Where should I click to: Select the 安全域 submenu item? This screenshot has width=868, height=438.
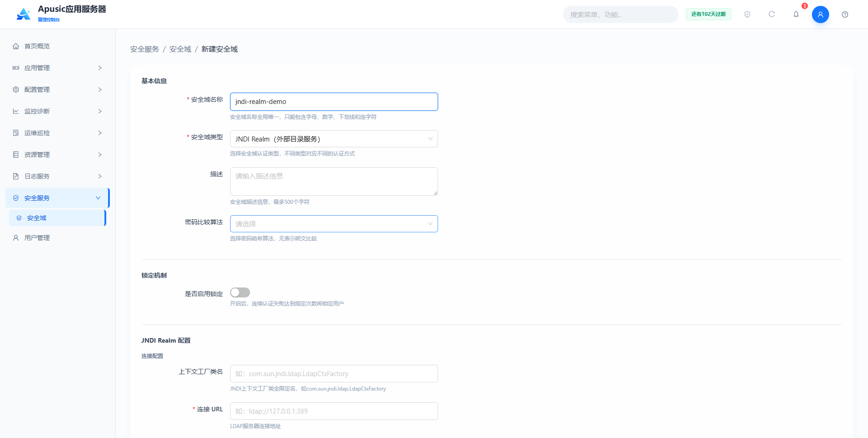[x=57, y=218]
